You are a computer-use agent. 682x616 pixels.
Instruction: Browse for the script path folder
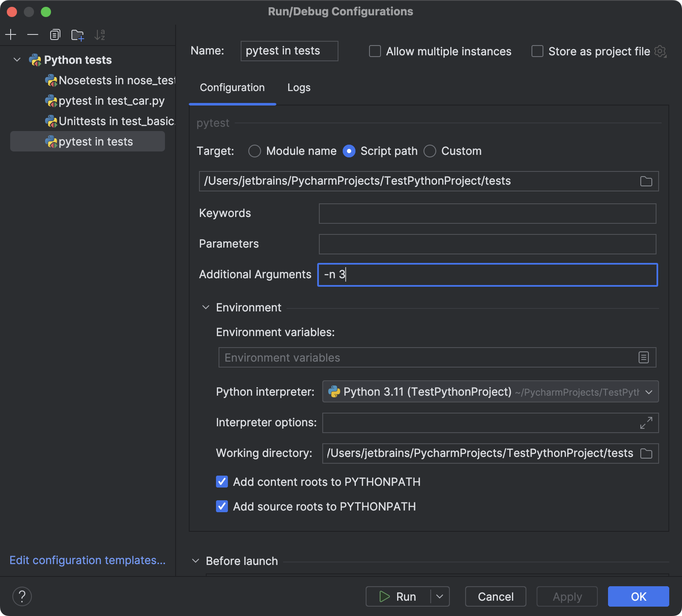[x=646, y=181]
